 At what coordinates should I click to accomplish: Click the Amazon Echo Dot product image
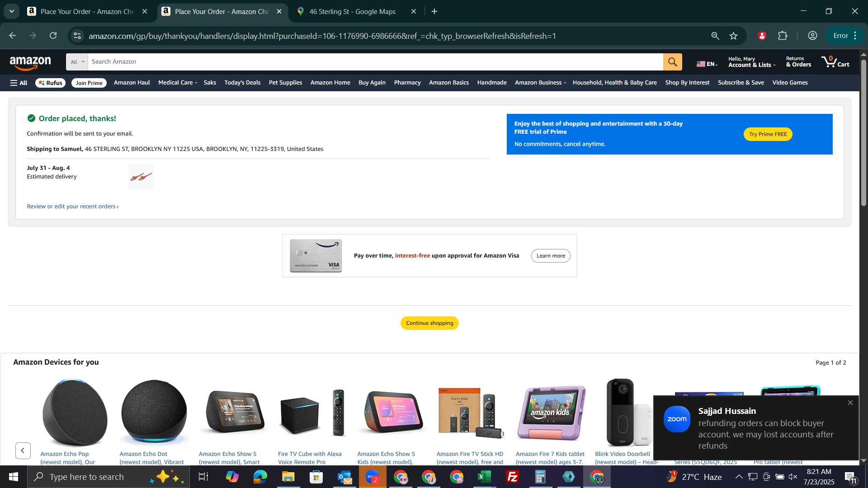point(154,412)
